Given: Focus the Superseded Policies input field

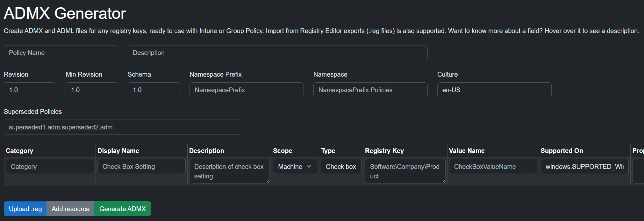Looking at the screenshot, I should [123, 127].
